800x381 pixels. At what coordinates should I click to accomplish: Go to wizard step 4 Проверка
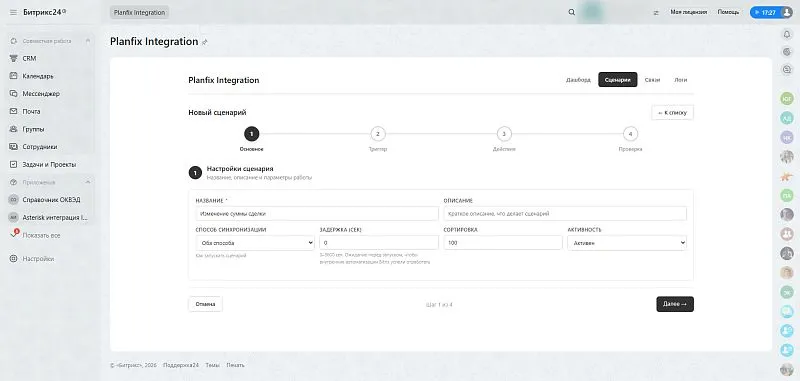(631, 134)
